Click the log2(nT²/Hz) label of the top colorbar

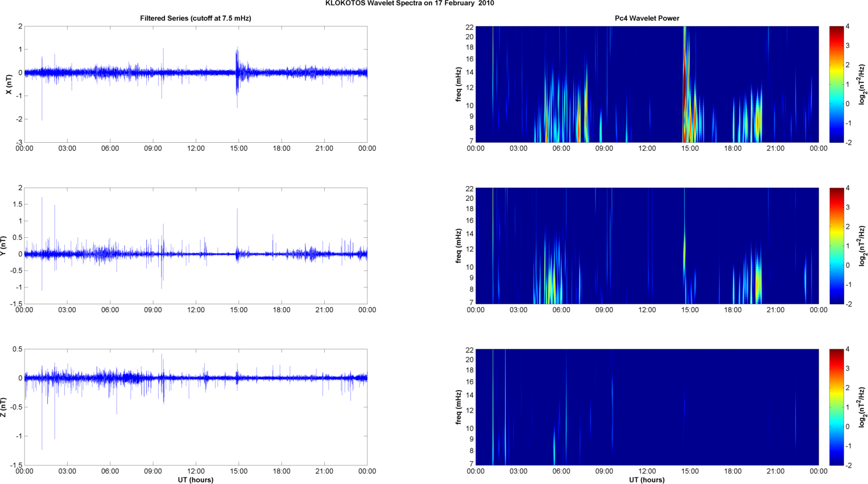click(x=863, y=84)
